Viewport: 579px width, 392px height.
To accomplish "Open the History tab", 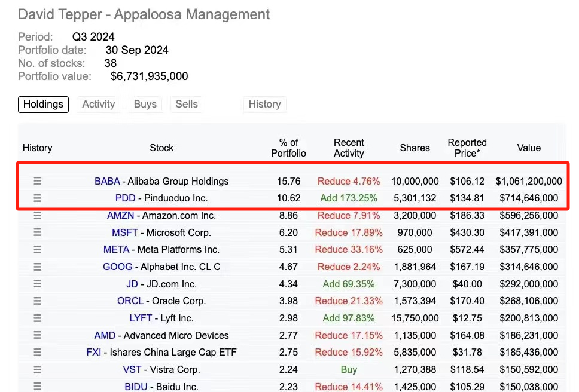I will (264, 104).
